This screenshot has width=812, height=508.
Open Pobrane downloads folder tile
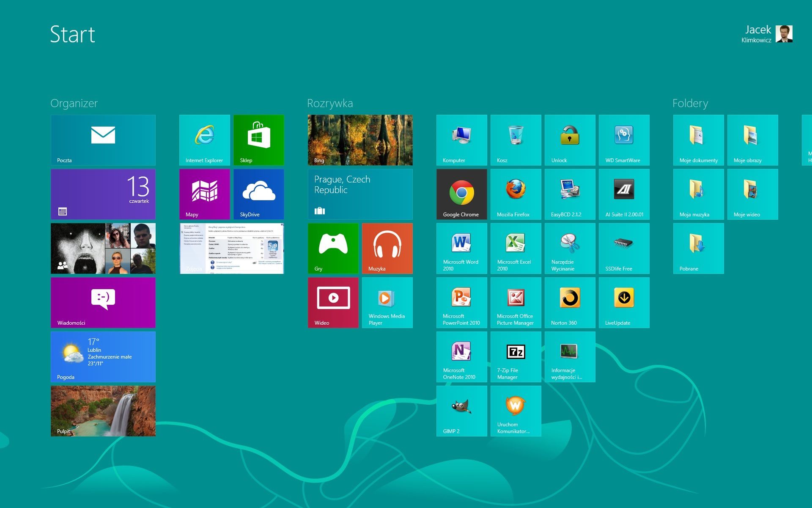pyautogui.click(x=699, y=248)
